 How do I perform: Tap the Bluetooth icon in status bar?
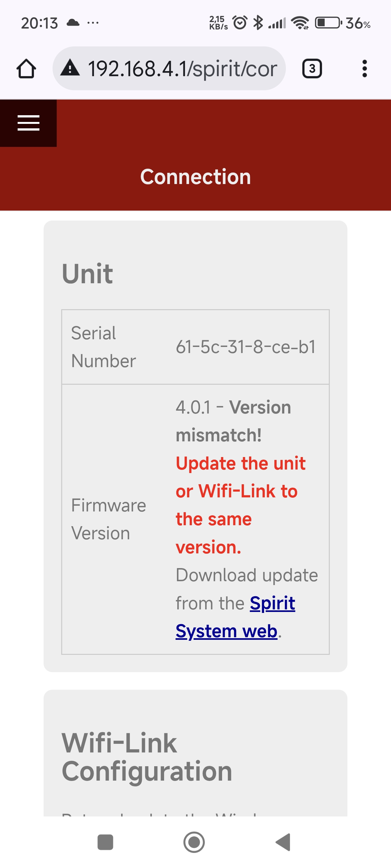click(258, 23)
